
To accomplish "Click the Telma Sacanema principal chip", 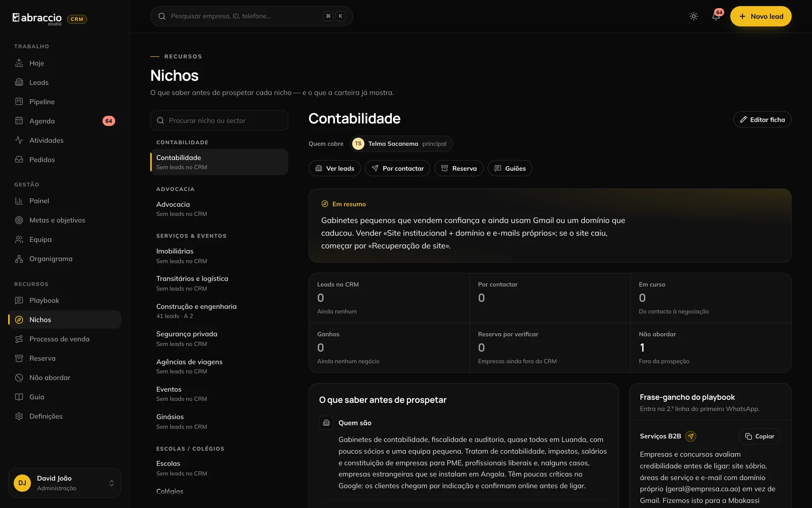I will click(x=401, y=144).
